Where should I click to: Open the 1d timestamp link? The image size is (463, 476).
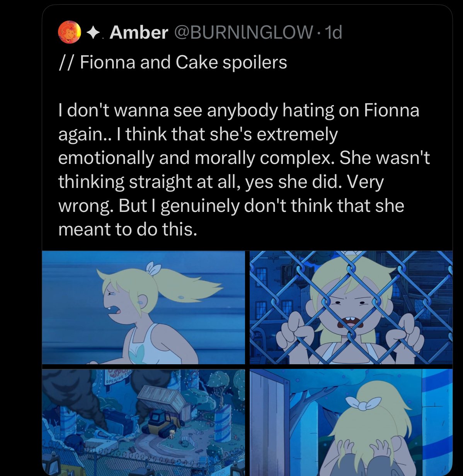(334, 32)
